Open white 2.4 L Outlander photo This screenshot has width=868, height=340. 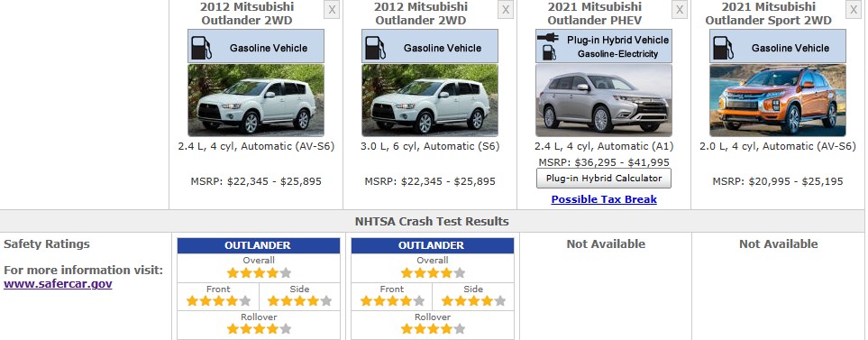point(256,100)
